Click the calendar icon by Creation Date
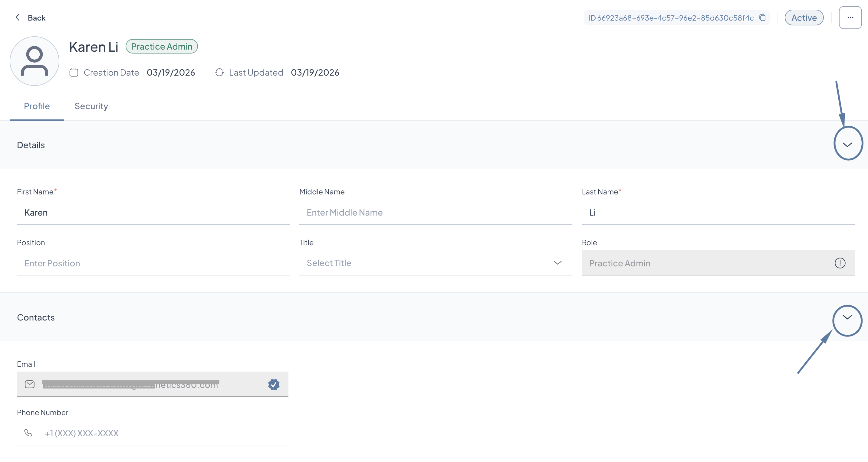The height and width of the screenshot is (462, 868). 74,72
